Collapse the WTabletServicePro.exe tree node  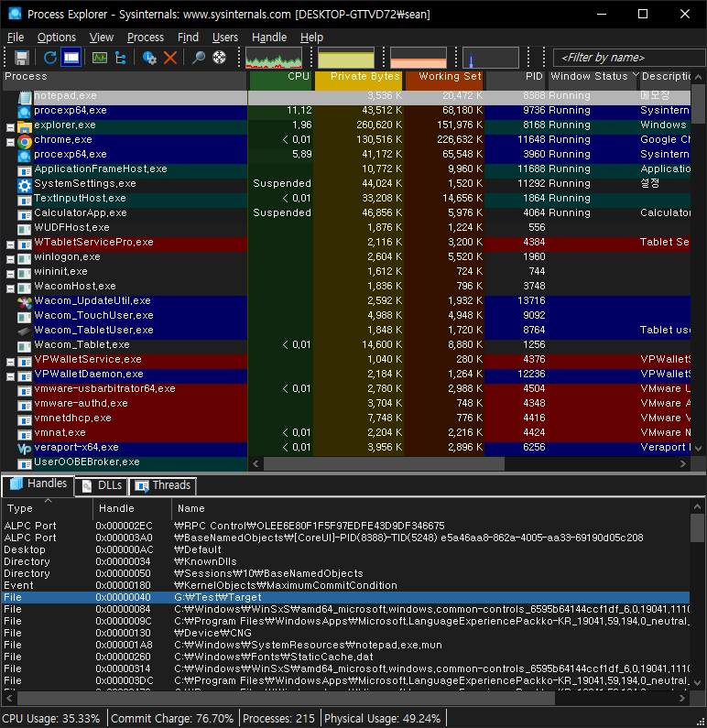point(10,244)
